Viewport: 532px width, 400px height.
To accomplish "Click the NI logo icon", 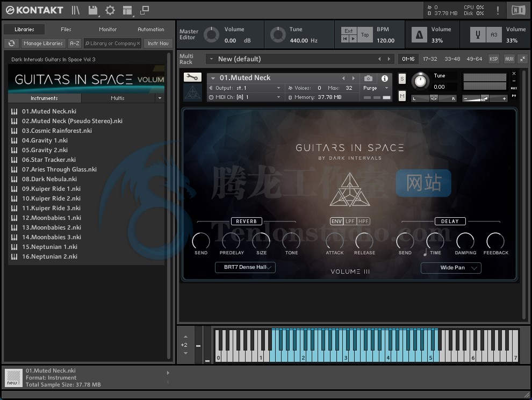I will (x=519, y=10).
